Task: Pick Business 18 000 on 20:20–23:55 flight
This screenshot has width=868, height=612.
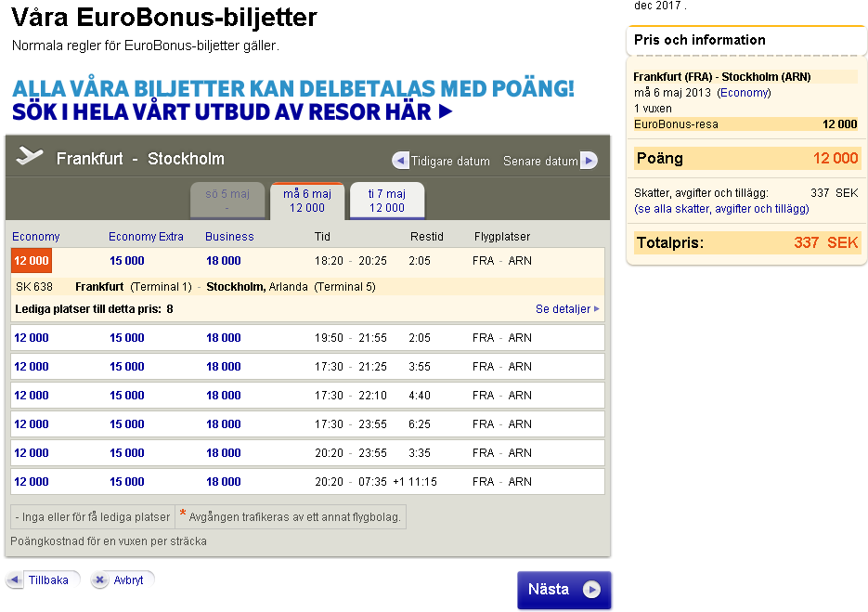Action: point(224,453)
